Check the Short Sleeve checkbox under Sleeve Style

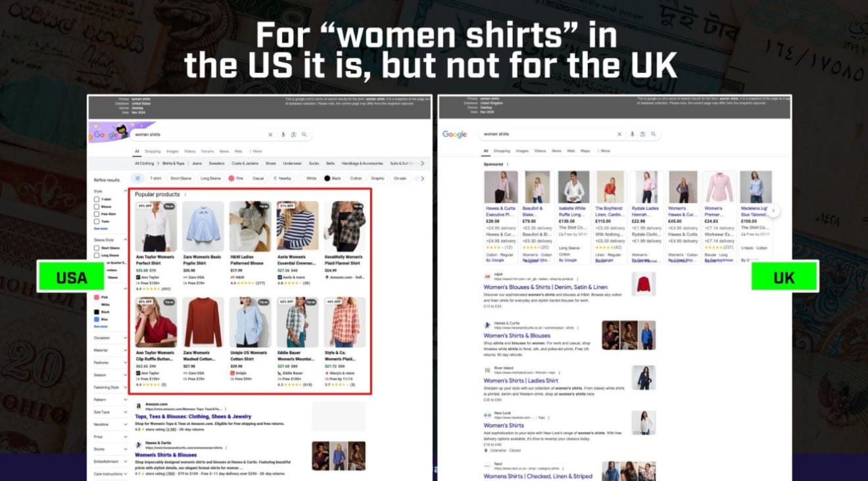[x=97, y=248]
